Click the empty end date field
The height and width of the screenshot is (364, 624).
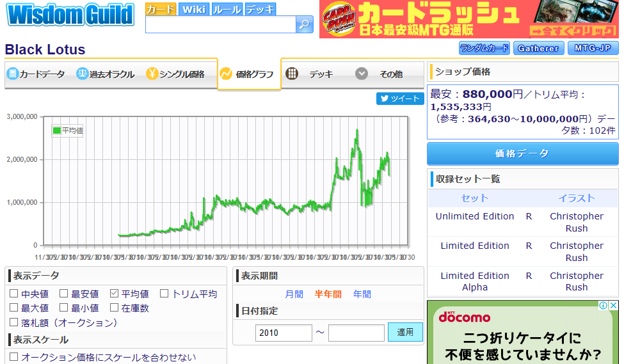(x=356, y=333)
